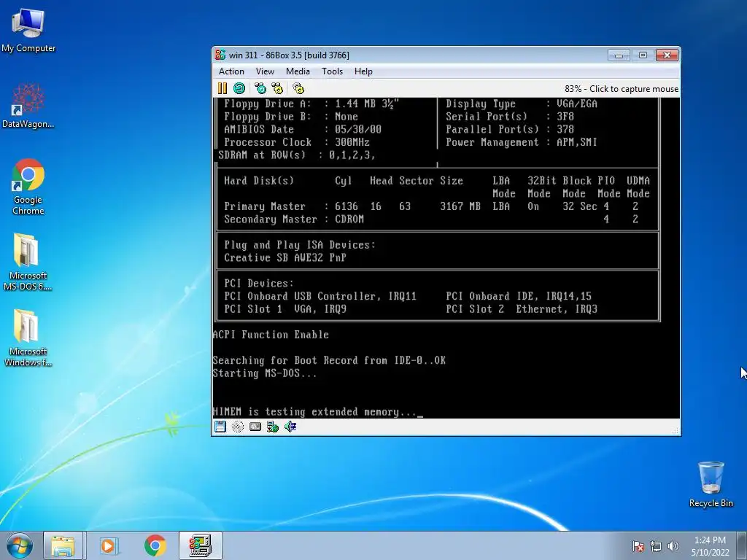Select the DataWagon desktop shortcut

coord(28,106)
